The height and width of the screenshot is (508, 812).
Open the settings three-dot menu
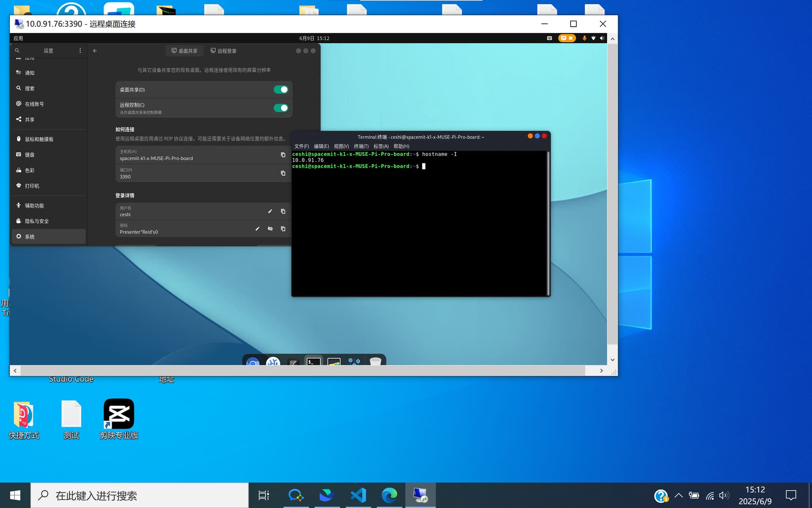(x=80, y=51)
